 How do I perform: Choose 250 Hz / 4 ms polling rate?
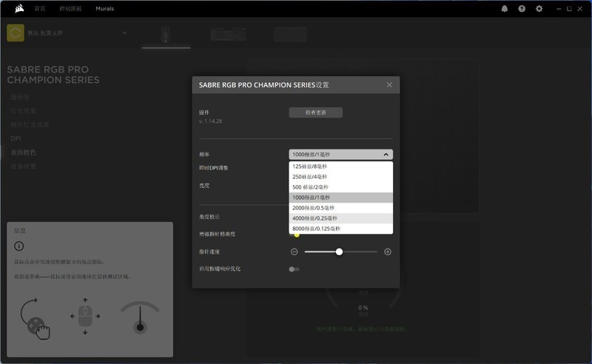pos(341,177)
